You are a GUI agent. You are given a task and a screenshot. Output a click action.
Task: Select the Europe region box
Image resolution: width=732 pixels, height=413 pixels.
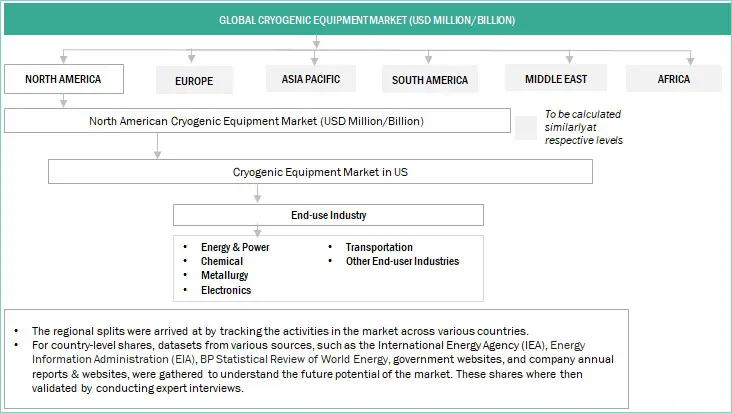(x=194, y=80)
